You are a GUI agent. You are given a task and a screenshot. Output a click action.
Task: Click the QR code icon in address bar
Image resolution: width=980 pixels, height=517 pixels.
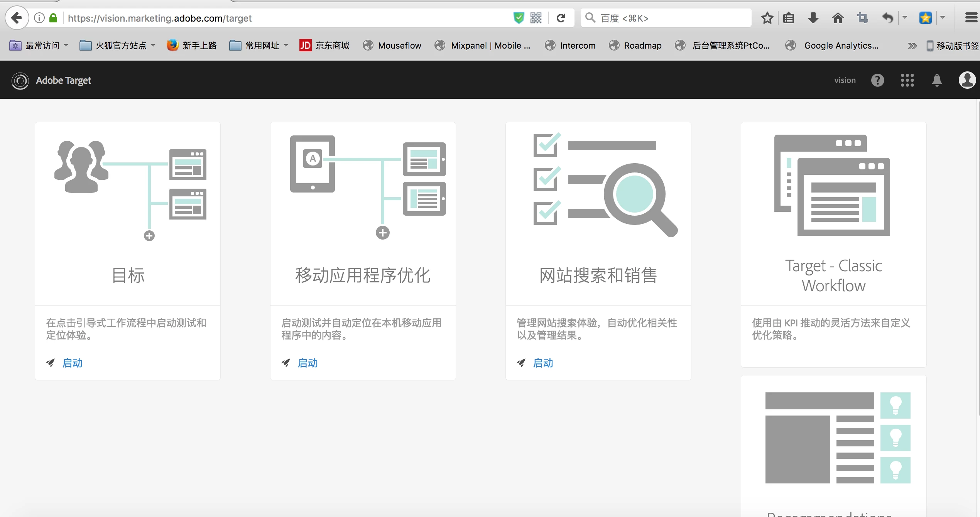pyautogui.click(x=536, y=18)
